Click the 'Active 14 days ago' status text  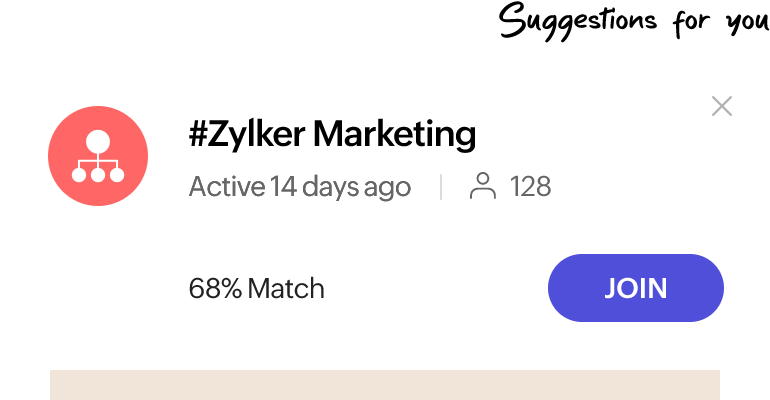[x=299, y=187]
